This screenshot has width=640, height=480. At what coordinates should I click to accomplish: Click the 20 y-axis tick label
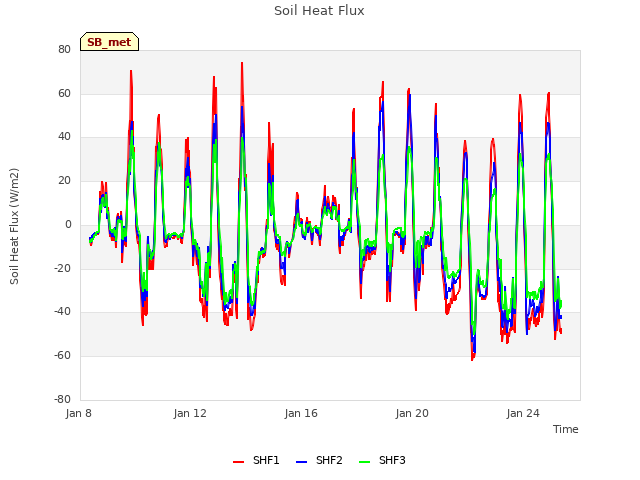(64, 180)
